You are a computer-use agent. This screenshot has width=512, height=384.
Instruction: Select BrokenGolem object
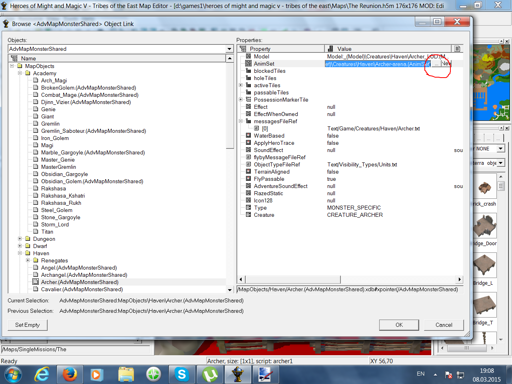point(88,88)
